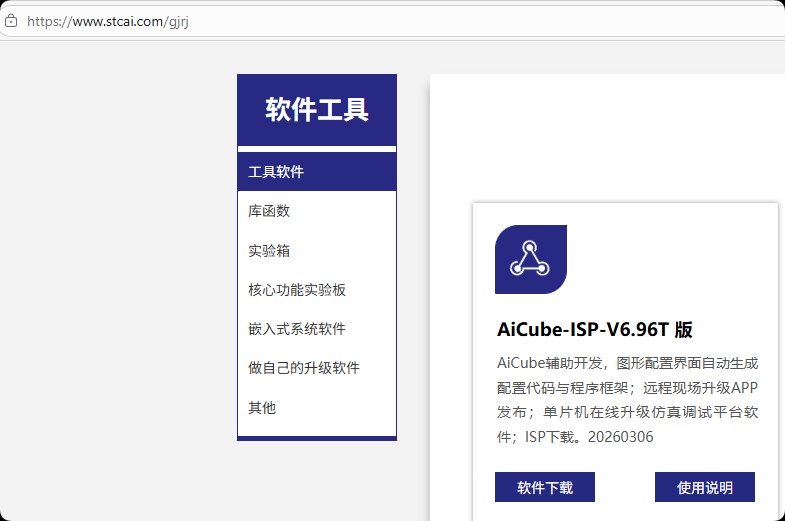Select 实验箱 in the sidebar
The image size is (785, 521).
click(x=317, y=250)
